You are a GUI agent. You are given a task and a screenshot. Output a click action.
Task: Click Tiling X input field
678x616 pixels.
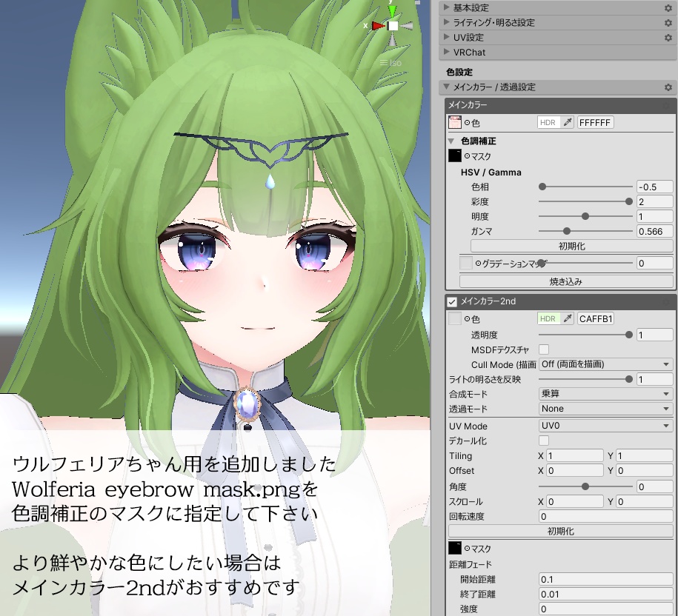pos(575,456)
